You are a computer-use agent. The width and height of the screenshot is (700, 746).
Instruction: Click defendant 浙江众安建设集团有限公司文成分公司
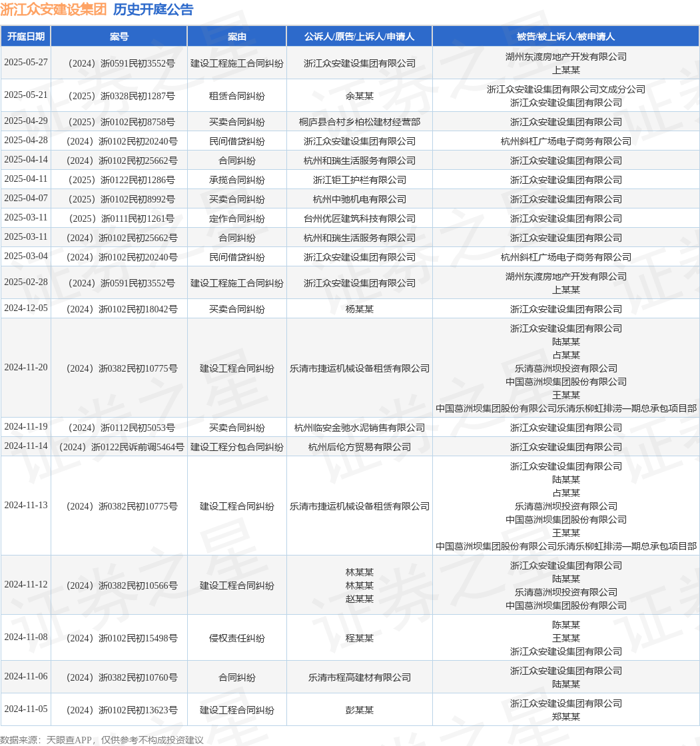pos(566,89)
